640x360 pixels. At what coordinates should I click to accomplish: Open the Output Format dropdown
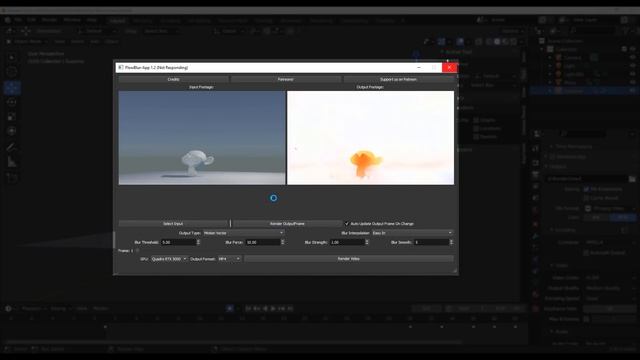[x=229, y=259]
